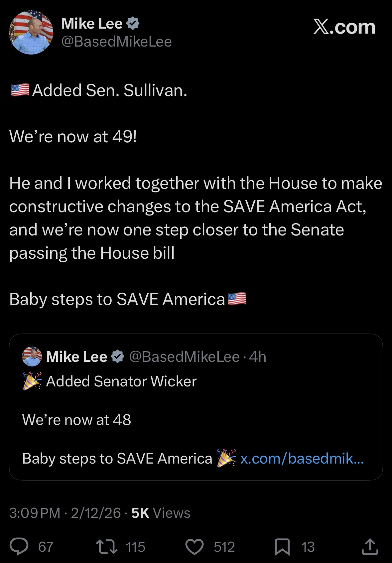392x563 pixels.
Task: Tap the @BasedMikeLee handle in quoted post
Action: pyautogui.click(x=184, y=357)
